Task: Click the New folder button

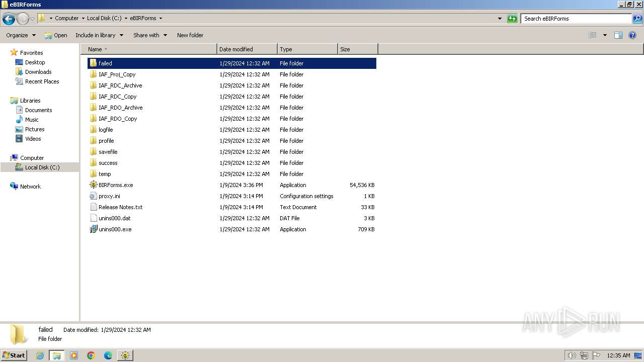Action: [190, 35]
